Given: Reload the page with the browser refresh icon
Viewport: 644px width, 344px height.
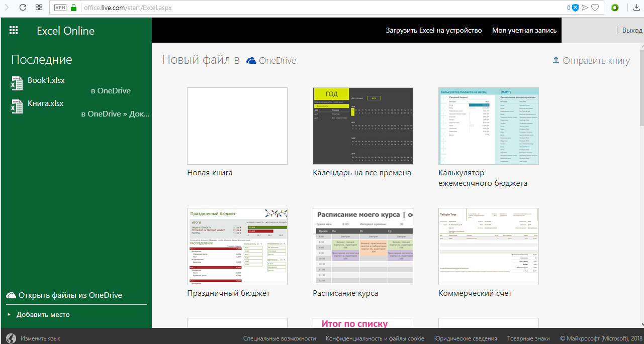Looking at the screenshot, I should 23,8.
